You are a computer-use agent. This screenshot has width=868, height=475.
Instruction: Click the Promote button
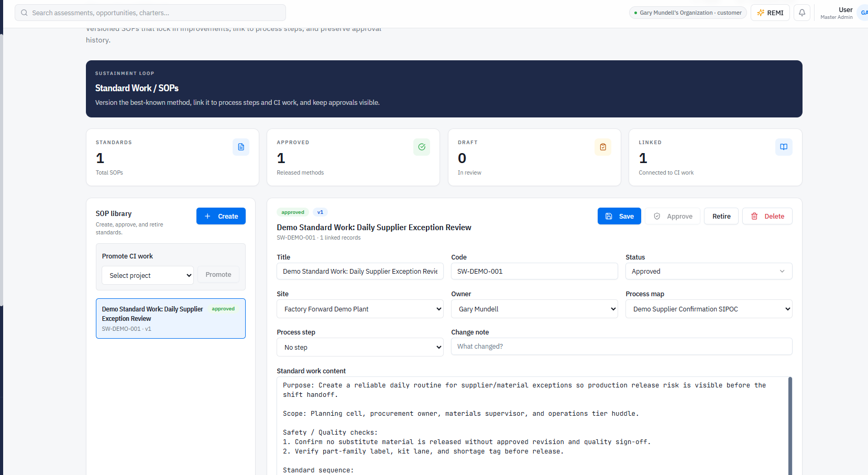[x=218, y=275]
